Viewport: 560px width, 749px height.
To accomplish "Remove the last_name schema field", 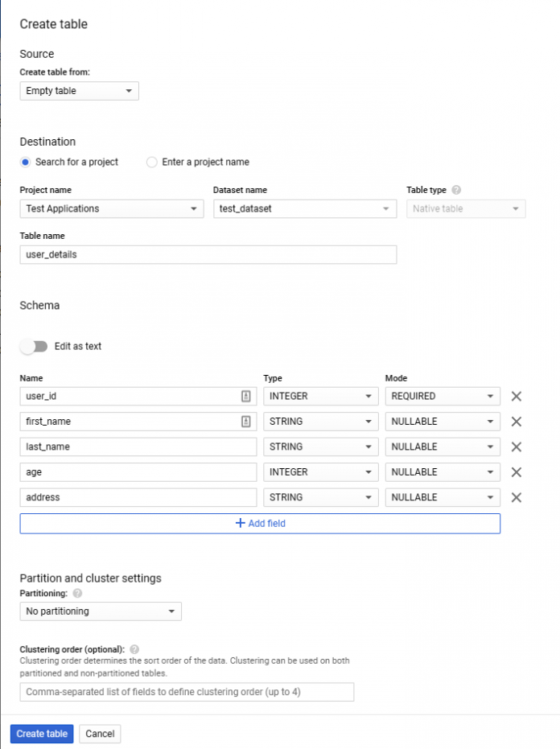I will (516, 447).
